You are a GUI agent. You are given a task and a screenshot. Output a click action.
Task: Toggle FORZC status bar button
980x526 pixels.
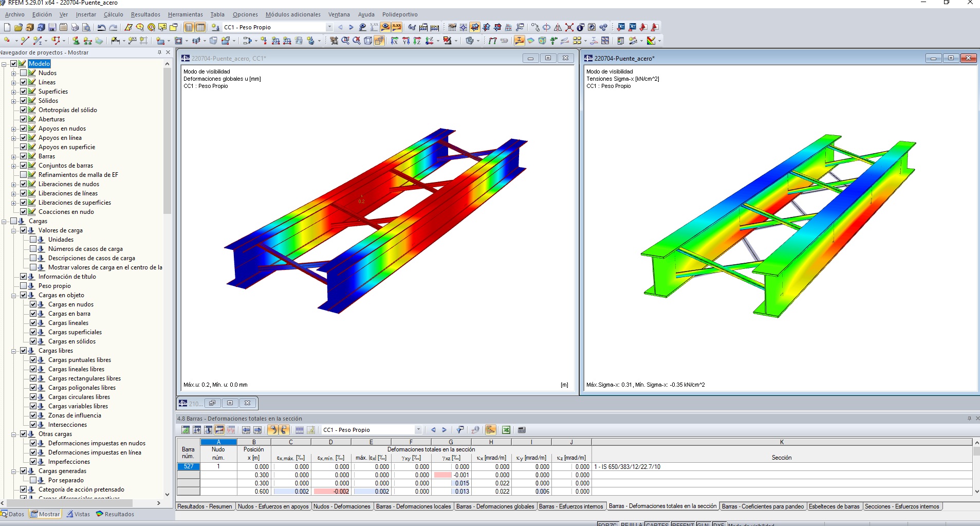point(607,524)
